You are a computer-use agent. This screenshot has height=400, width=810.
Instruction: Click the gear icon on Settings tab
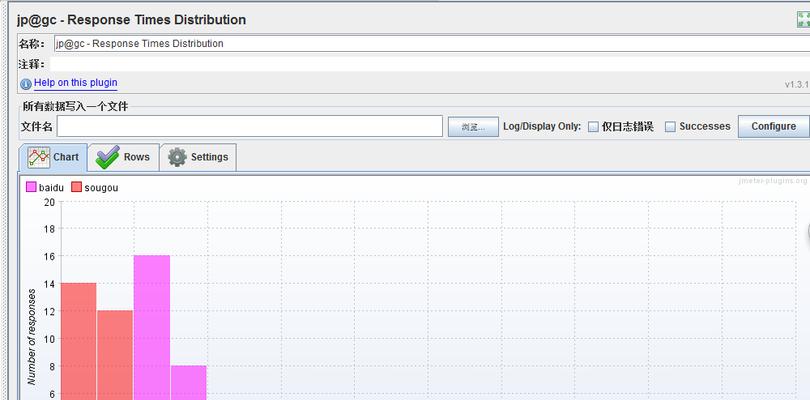(177, 157)
